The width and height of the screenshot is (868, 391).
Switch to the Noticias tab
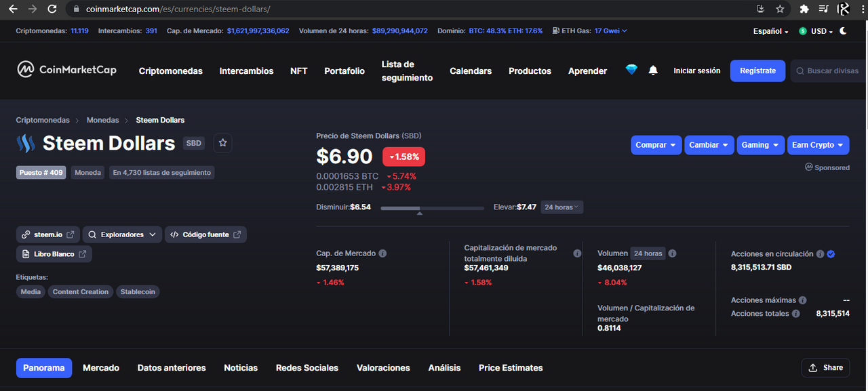pyautogui.click(x=241, y=368)
